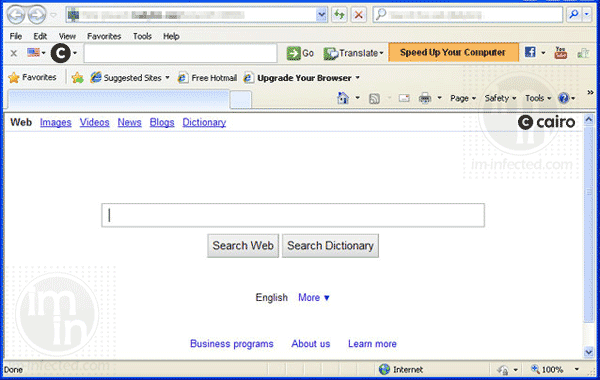Open the View menu
Viewport: 600px width, 380px height.
(67, 36)
